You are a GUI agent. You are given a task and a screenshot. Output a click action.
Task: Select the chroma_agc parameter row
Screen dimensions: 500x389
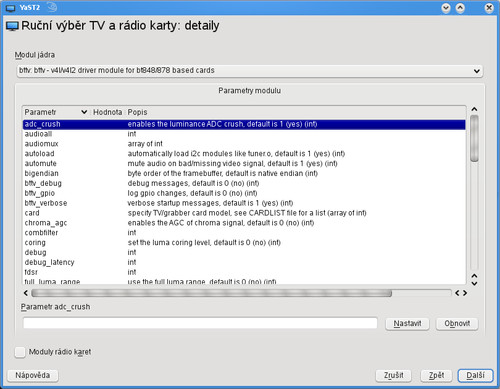pos(244,223)
